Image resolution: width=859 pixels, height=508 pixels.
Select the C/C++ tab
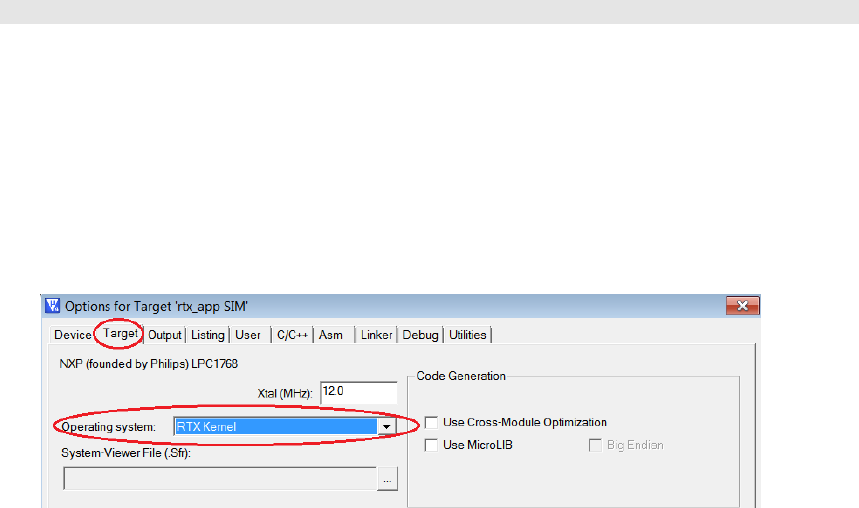point(292,335)
